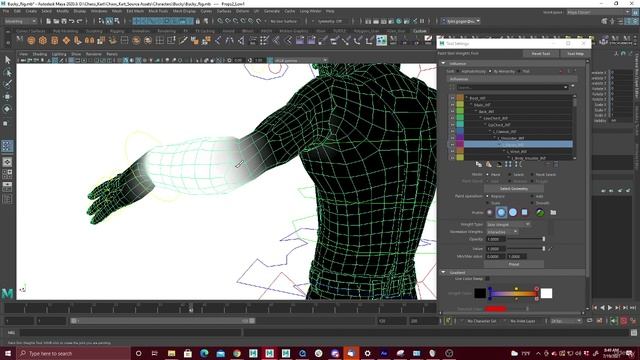The width and height of the screenshot is (640, 360).
Task: Click the paste weights icon below influence list
Action: click(489, 164)
